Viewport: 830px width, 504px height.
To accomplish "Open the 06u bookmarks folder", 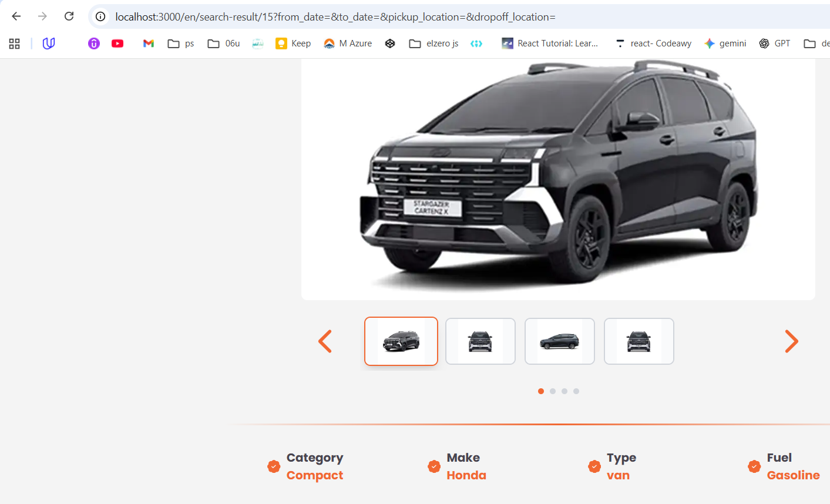I will (224, 43).
